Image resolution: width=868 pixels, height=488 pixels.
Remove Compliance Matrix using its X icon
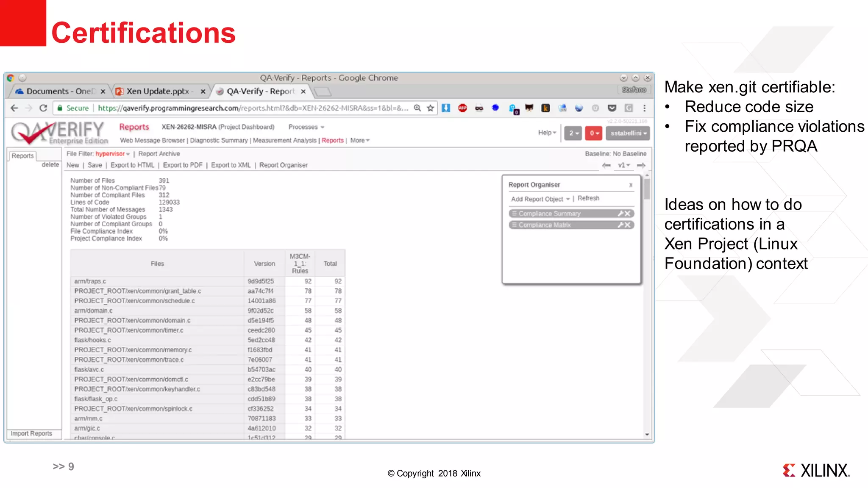(628, 225)
